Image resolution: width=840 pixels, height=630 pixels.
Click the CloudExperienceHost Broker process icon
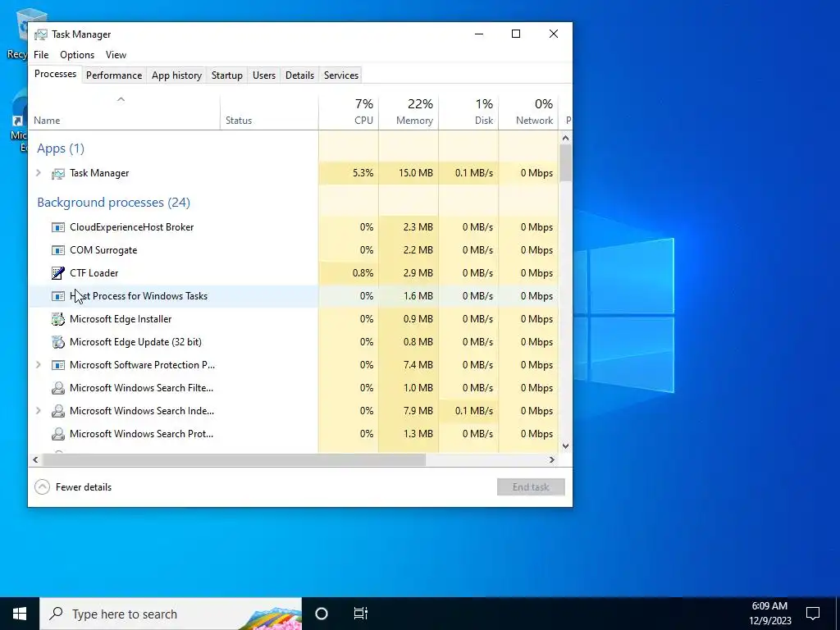(58, 227)
